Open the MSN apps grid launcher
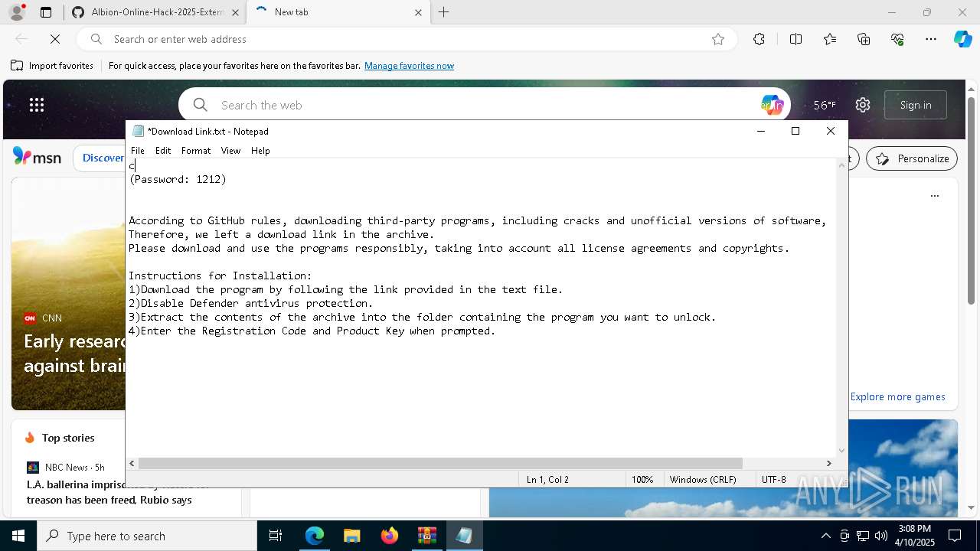Screen dimensions: 980x551 pos(37,105)
